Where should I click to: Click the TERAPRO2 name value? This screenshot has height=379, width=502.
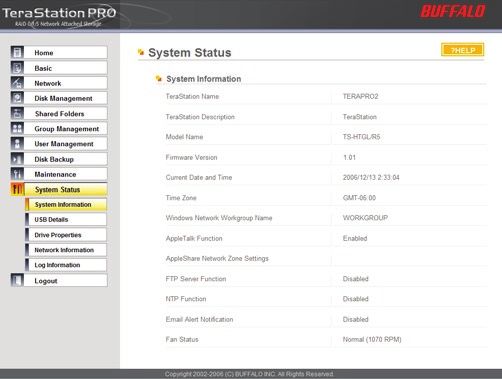(360, 96)
